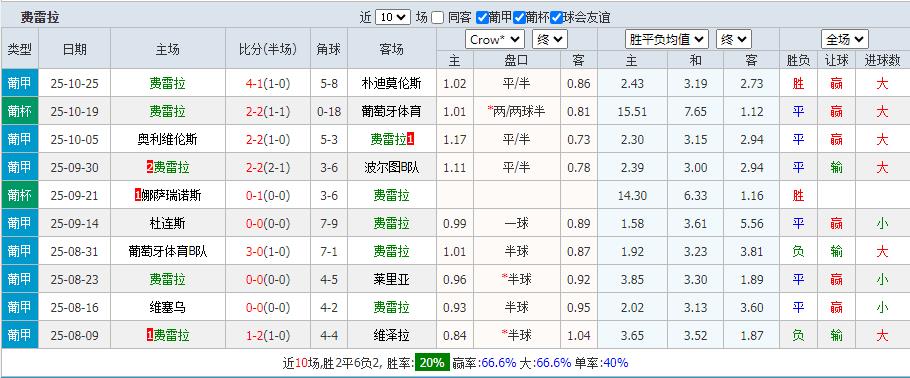Click the 15.51 home odds value

[632, 111]
